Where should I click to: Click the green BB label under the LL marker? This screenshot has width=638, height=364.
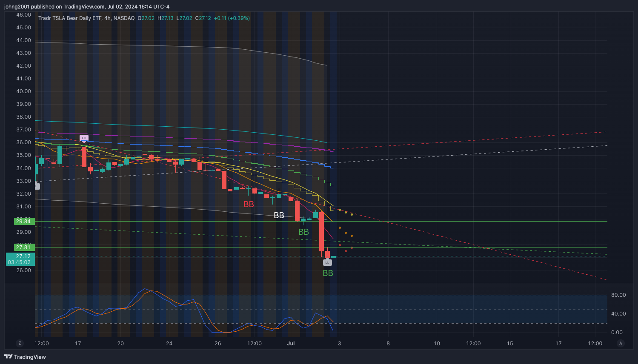tap(328, 273)
